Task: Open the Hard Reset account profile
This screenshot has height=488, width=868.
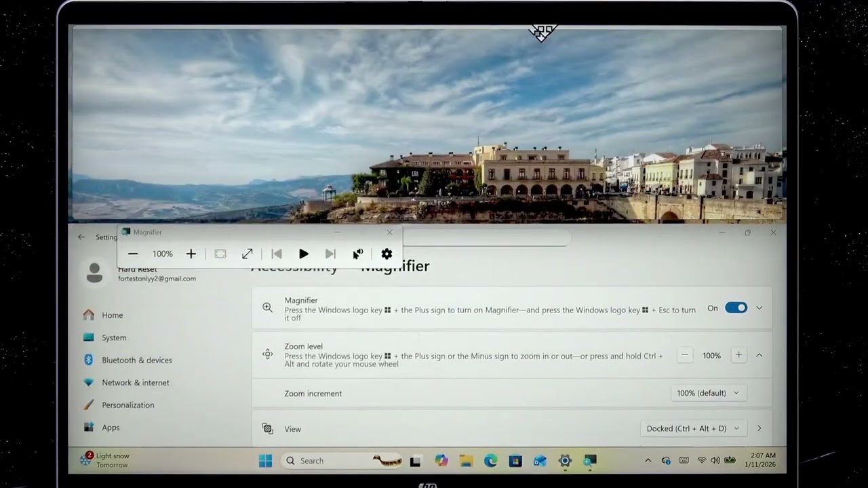Action: click(x=141, y=272)
